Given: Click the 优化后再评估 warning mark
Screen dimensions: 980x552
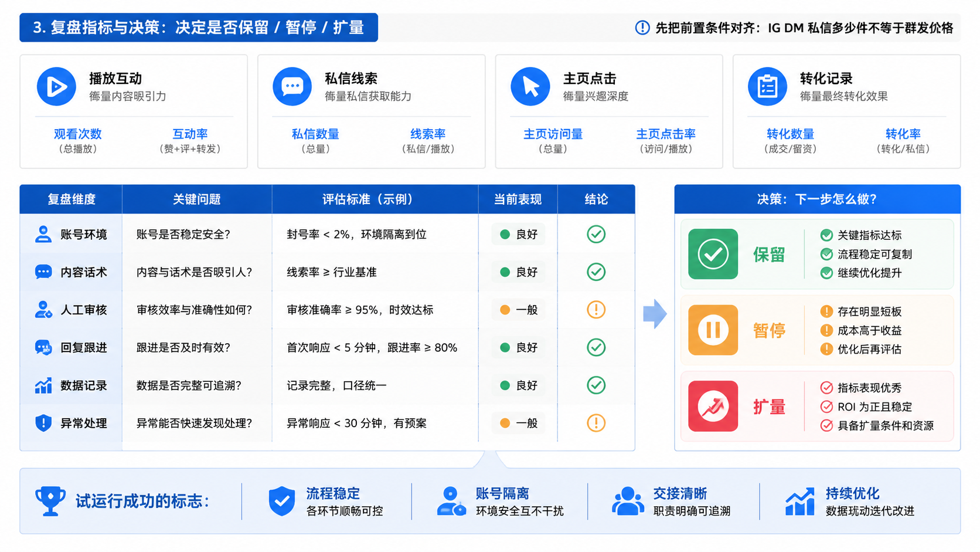Looking at the screenshot, I should click(x=826, y=349).
